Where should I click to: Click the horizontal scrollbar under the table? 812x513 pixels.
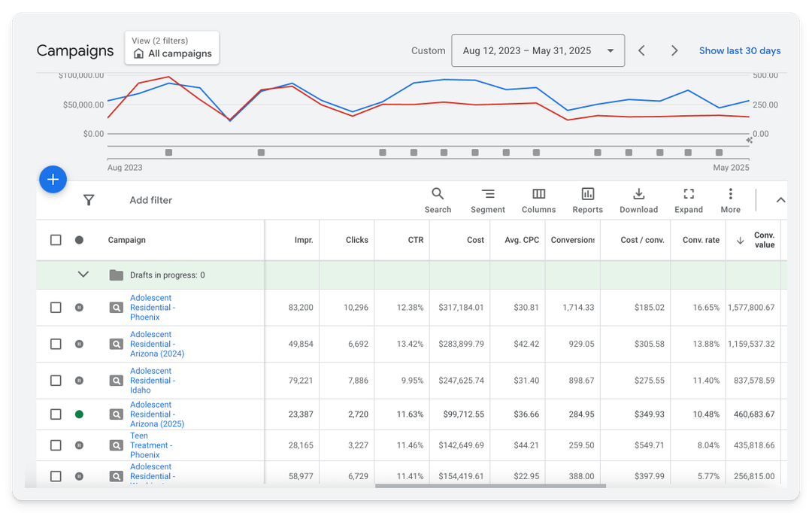pos(490,486)
